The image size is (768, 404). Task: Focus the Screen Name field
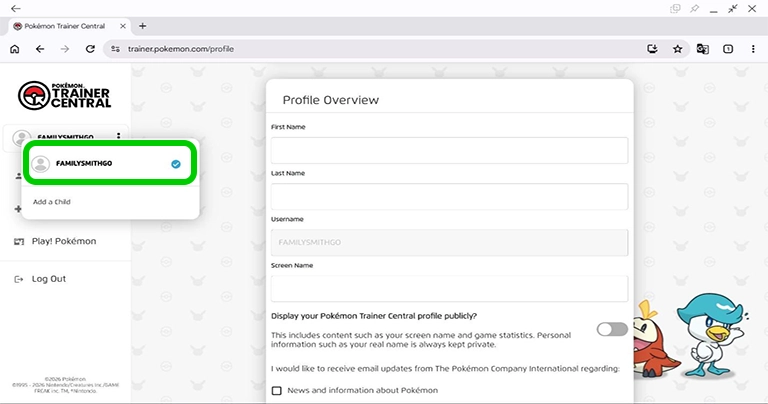pos(449,288)
